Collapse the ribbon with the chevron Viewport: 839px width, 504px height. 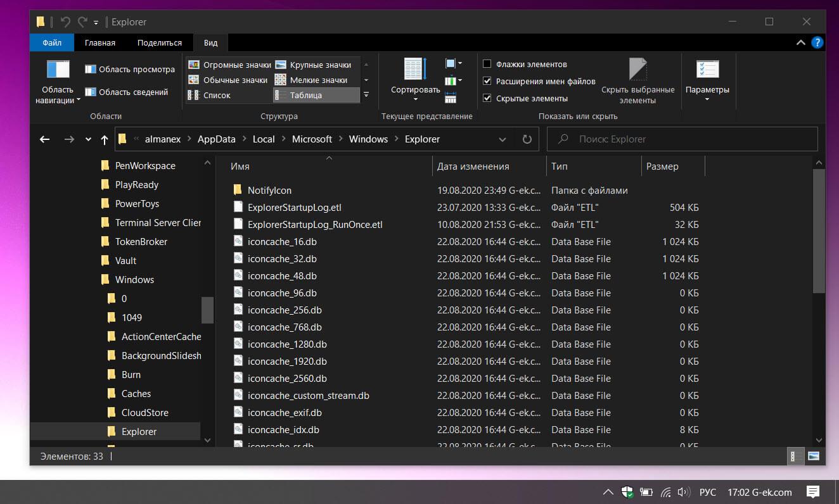coord(801,42)
